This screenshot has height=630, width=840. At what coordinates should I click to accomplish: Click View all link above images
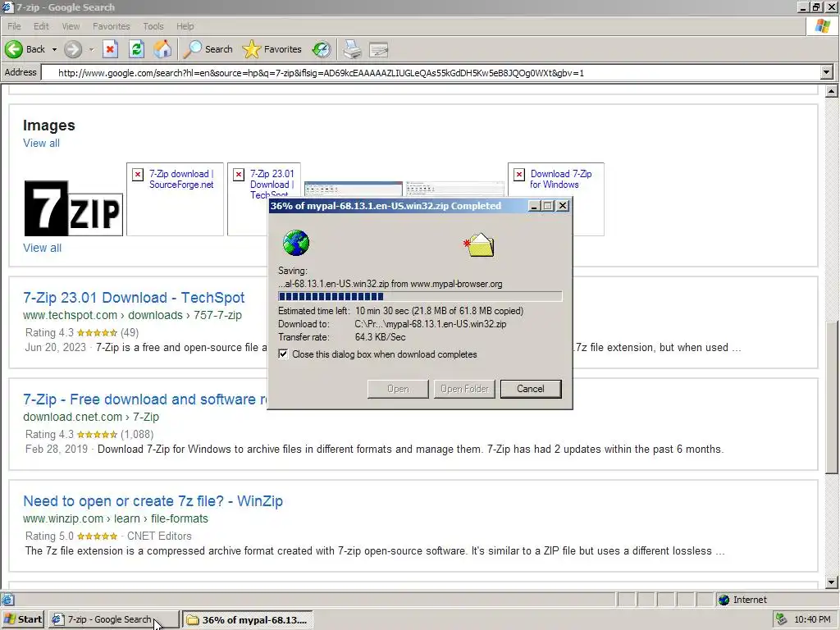(x=41, y=143)
